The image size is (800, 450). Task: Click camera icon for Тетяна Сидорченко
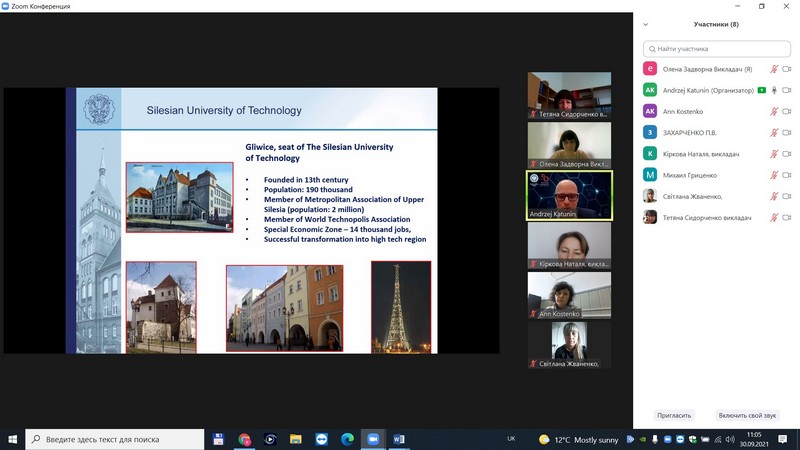point(787,217)
